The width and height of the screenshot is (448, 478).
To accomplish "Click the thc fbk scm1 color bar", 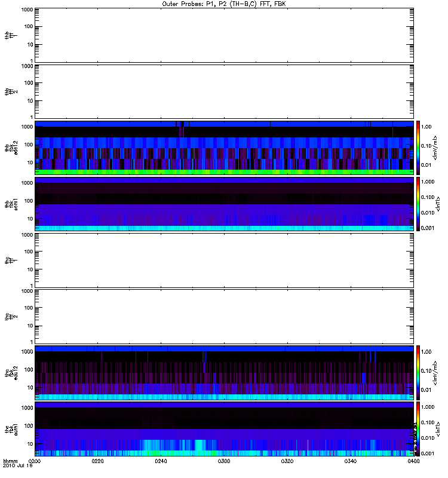I will (x=418, y=429).
